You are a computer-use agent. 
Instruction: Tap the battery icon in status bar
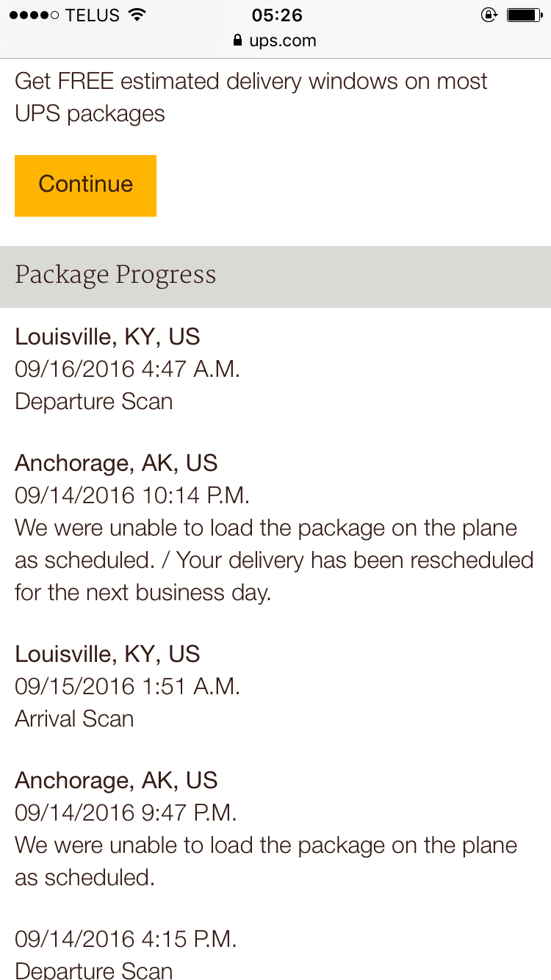coord(524,15)
